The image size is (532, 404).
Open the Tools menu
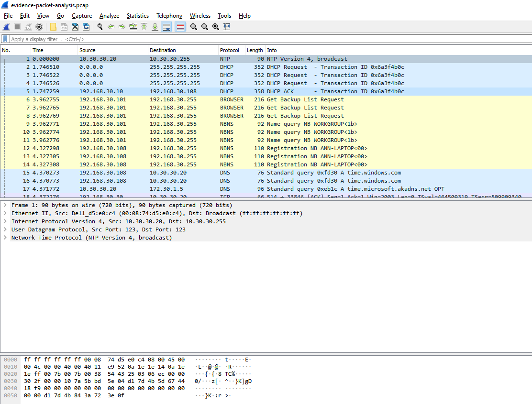[x=224, y=16]
